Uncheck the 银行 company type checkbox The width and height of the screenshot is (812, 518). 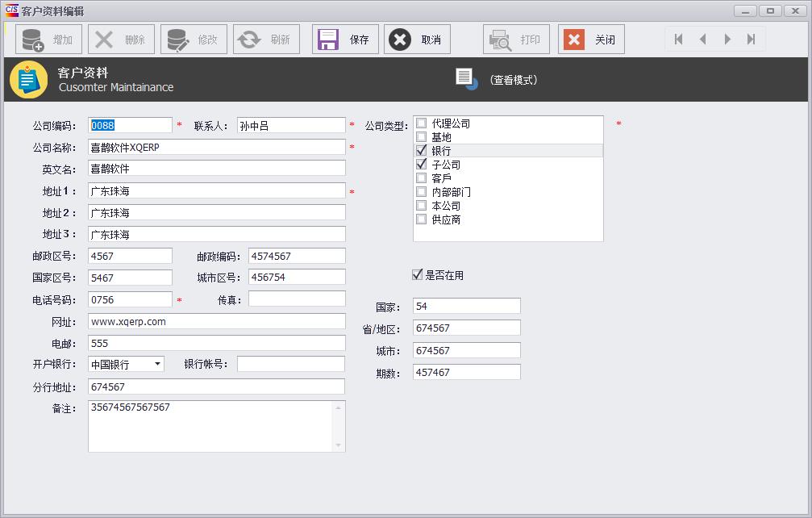(x=420, y=150)
